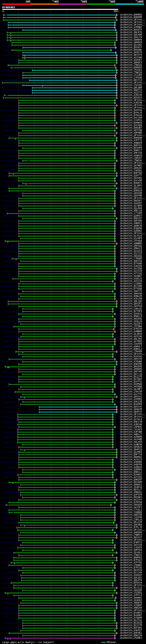Select the UniRef100_B5KCU4 label

131,636
